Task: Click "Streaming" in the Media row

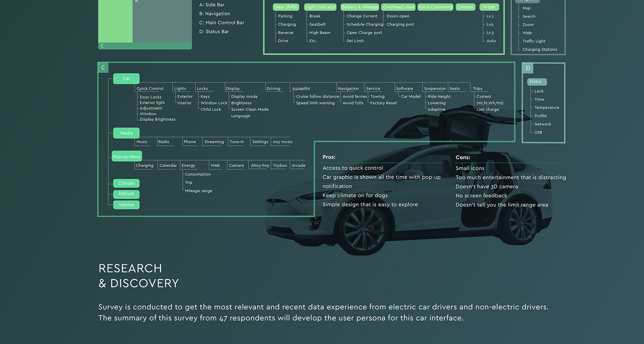Action: 214,142
